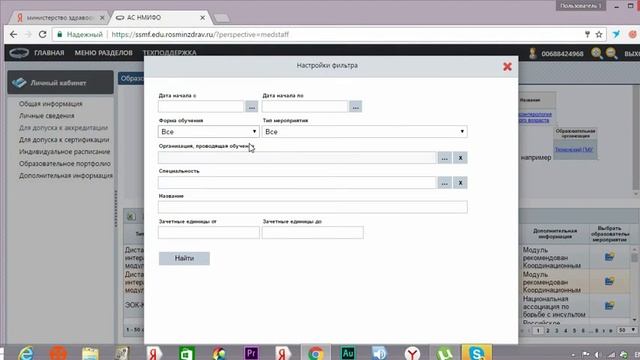Focus the Зачетные единицы до field
The image size is (640, 360).
tap(313, 233)
